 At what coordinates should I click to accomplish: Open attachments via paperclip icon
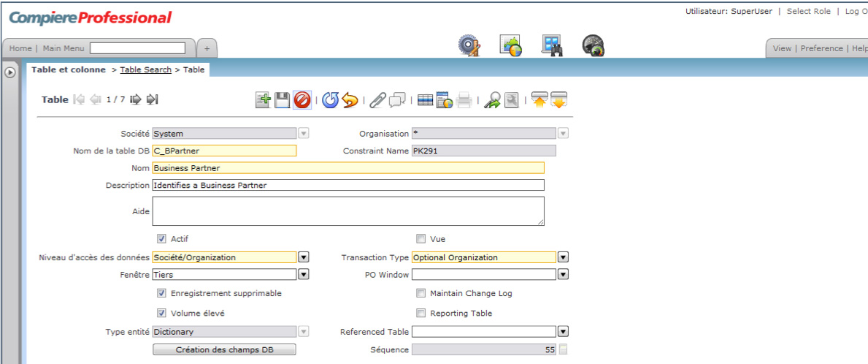377,100
